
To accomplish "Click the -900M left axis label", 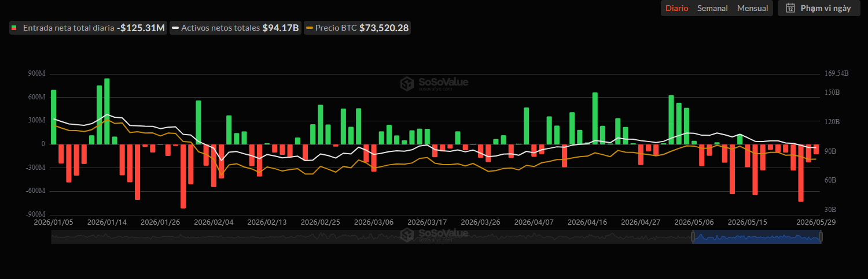I will (x=35, y=214).
